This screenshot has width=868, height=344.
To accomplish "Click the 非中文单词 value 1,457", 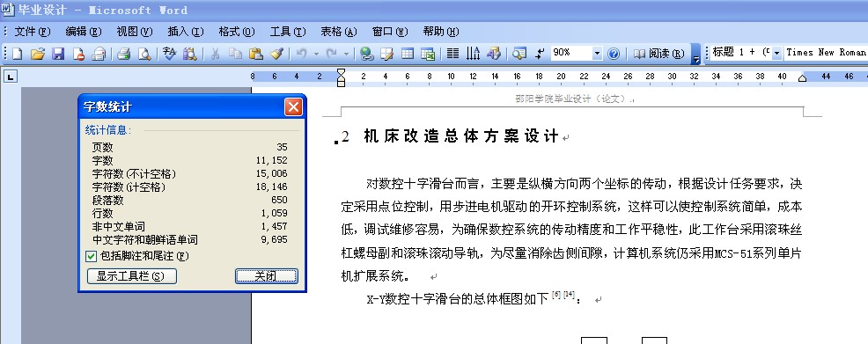I will pos(275,226).
